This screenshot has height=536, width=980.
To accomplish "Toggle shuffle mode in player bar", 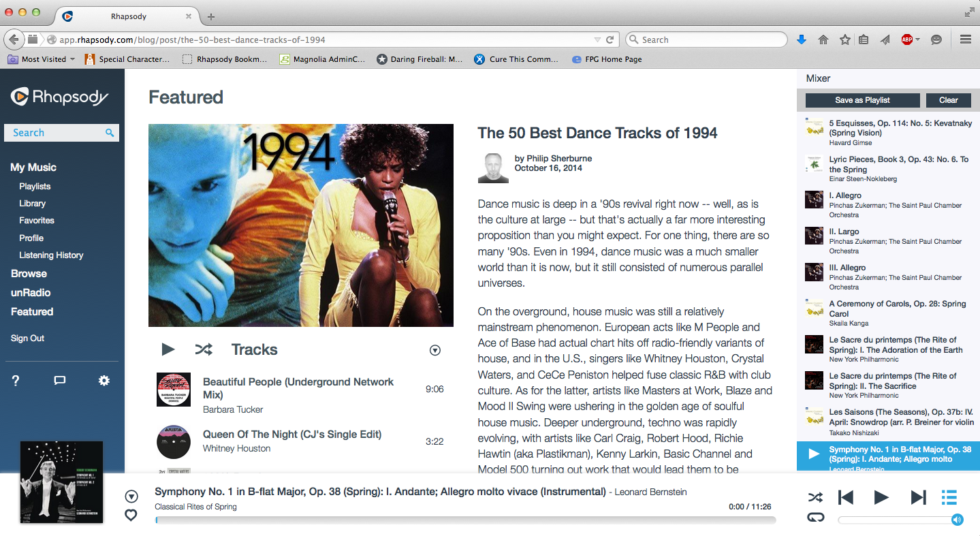I will point(815,498).
